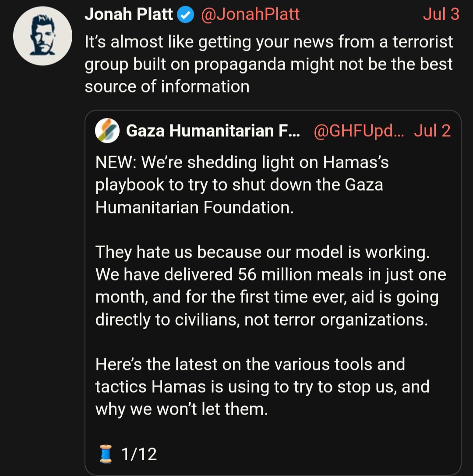Click the "directly to civilians" text line

[x=262, y=320]
